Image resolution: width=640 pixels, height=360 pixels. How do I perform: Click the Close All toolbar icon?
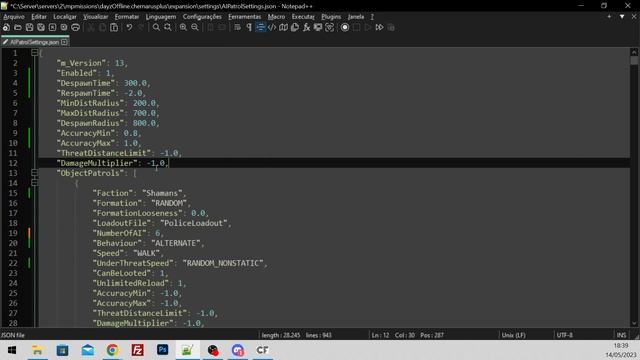click(64, 27)
